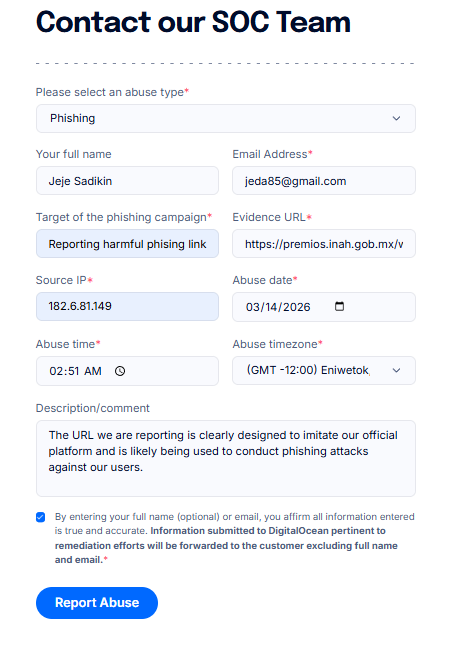Image resolution: width=459 pixels, height=646 pixels.
Task: Click the Abuse timezone label
Action: pyautogui.click(x=277, y=344)
